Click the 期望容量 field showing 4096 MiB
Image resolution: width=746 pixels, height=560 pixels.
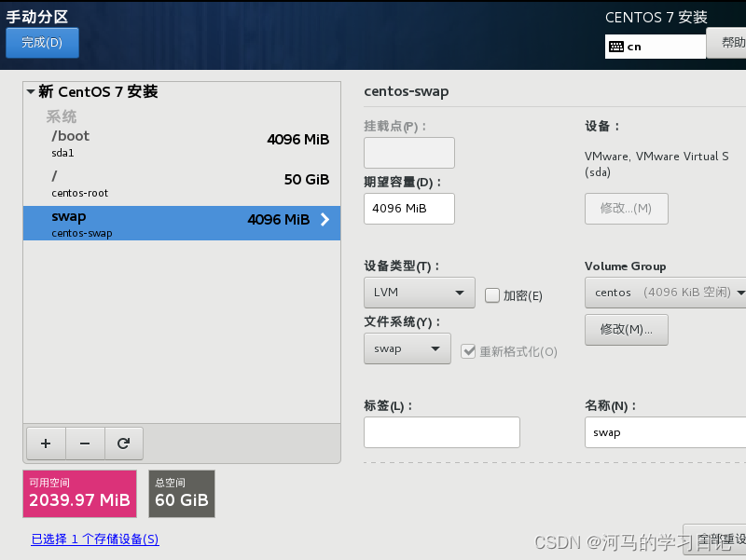click(409, 208)
